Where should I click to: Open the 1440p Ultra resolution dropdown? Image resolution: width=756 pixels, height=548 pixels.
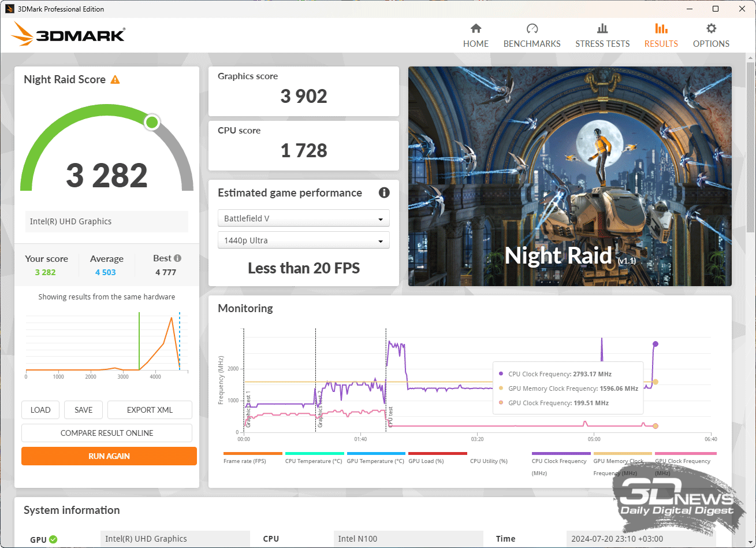coord(304,240)
